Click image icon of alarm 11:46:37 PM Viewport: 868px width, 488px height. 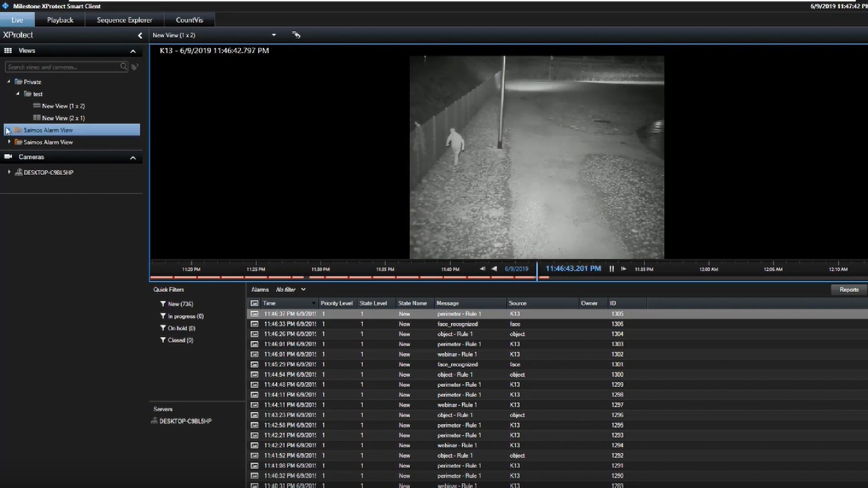pos(255,314)
